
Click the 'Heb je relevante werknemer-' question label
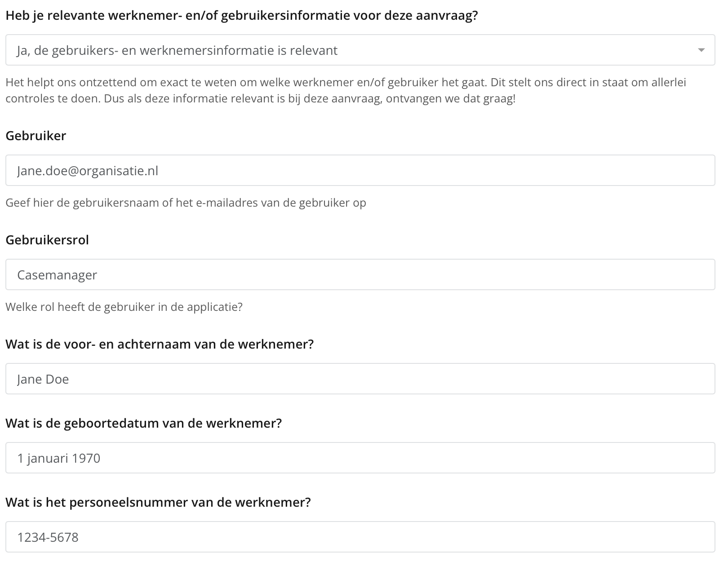(242, 16)
